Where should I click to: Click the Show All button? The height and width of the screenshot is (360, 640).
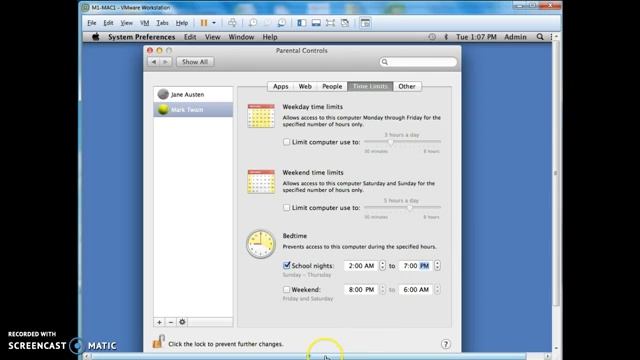195,62
